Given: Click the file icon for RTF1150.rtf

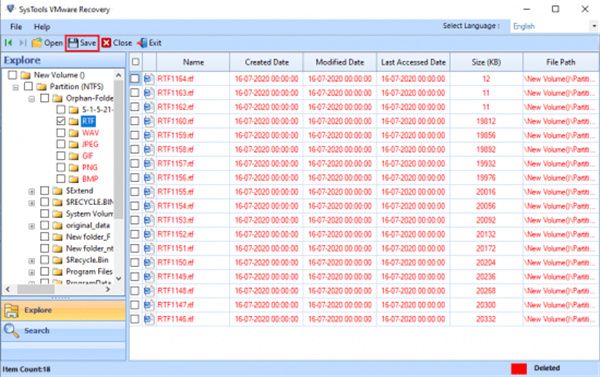Looking at the screenshot, I should (x=149, y=263).
